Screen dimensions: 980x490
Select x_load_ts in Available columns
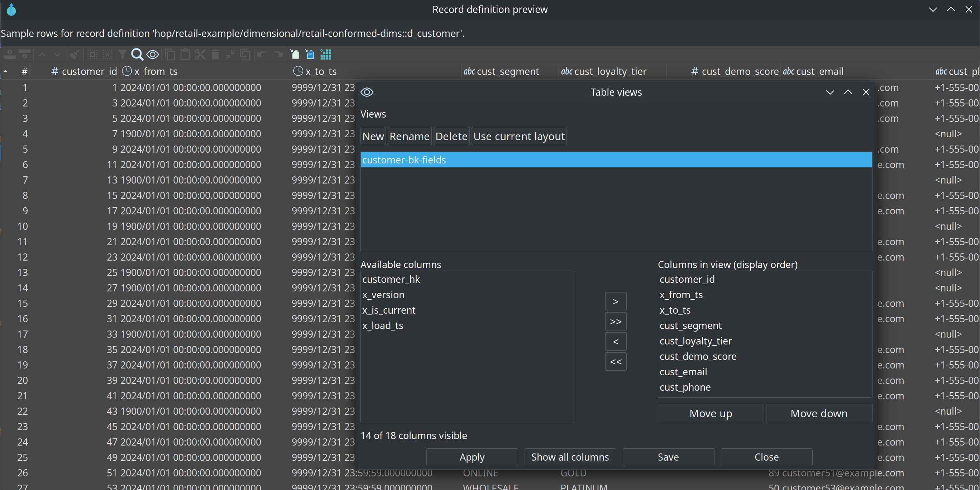[467, 326]
